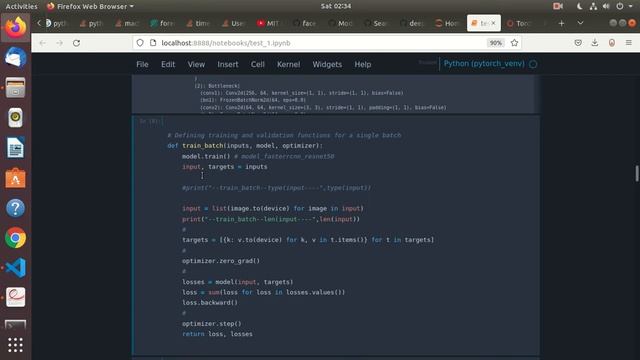This screenshot has width=640, height=360.
Task: Open the Help question mark icon
Action: click(x=16, y=208)
